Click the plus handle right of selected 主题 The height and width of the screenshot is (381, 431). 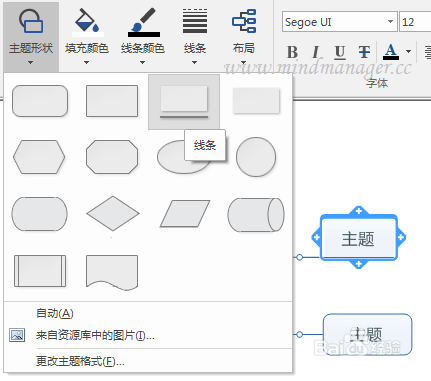pos(401,237)
